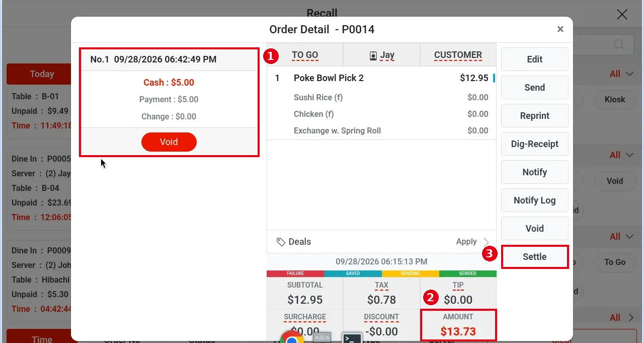Click the server badge icon beside Jay

coord(373,55)
